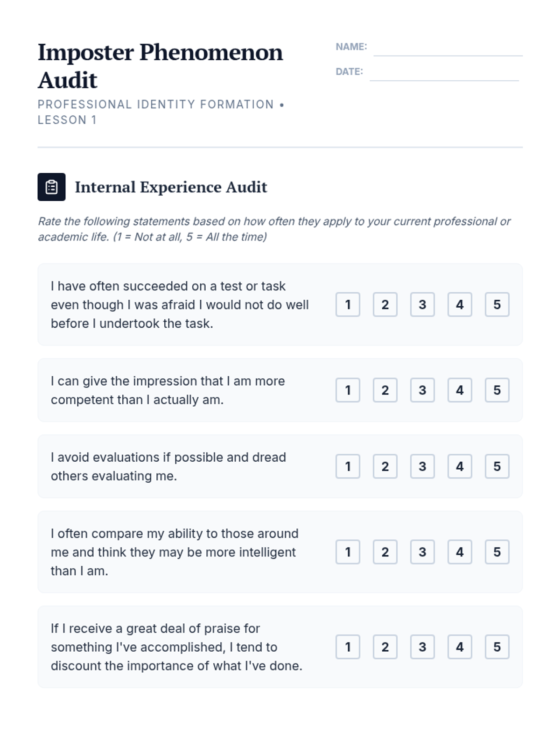
Task: Select rating 2 for more-competent impression statement
Action: pos(385,390)
